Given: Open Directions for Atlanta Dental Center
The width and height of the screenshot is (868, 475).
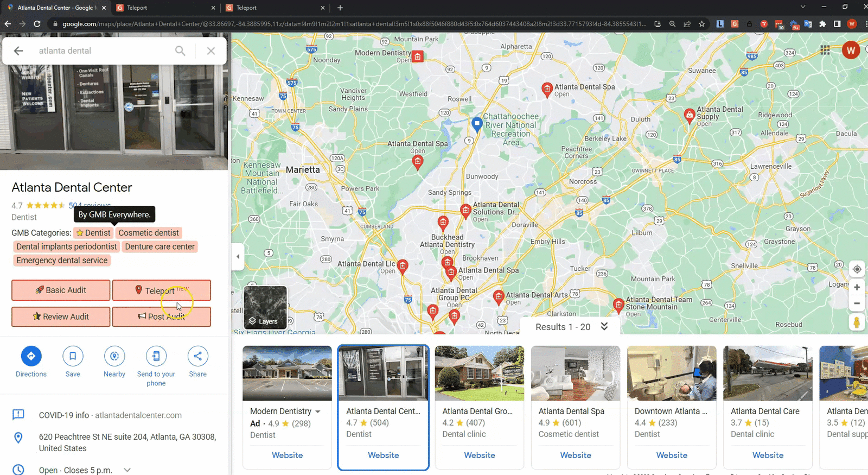Looking at the screenshot, I should 31,356.
